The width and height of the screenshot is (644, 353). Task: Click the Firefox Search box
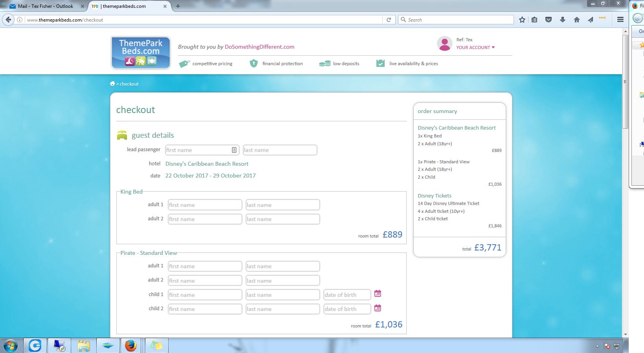(x=456, y=20)
